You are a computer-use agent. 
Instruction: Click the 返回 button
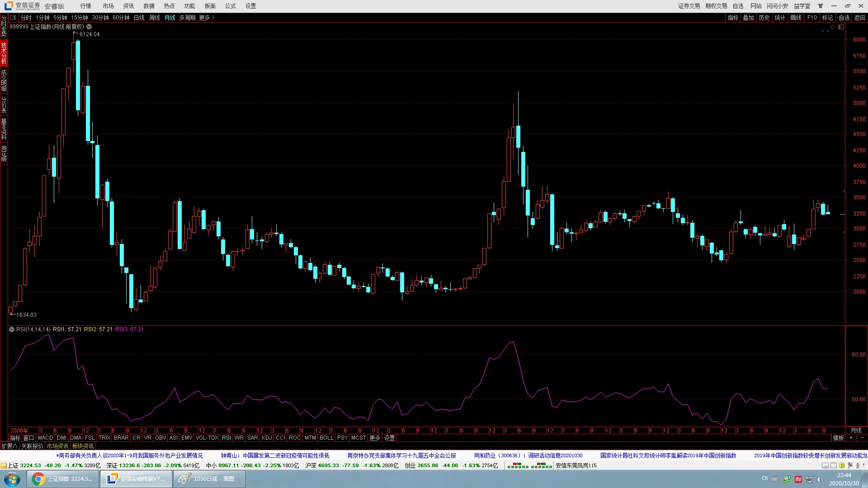(859, 18)
